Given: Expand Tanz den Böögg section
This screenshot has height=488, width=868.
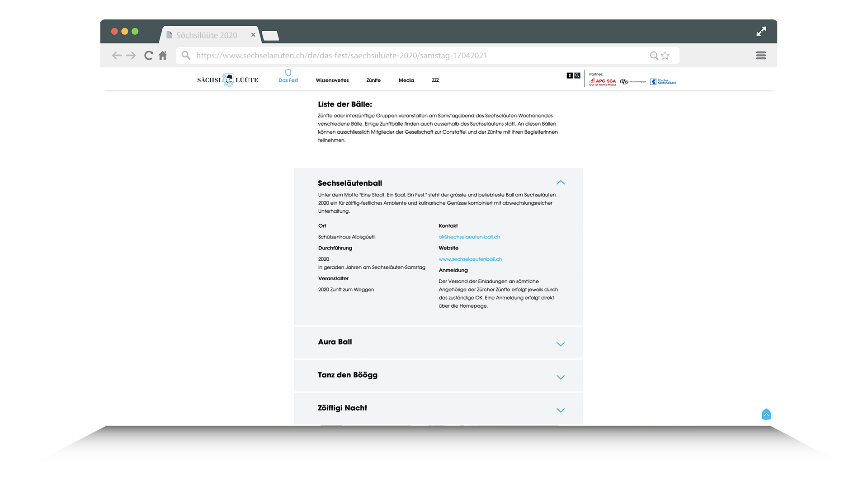Looking at the screenshot, I should click(x=561, y=377).
